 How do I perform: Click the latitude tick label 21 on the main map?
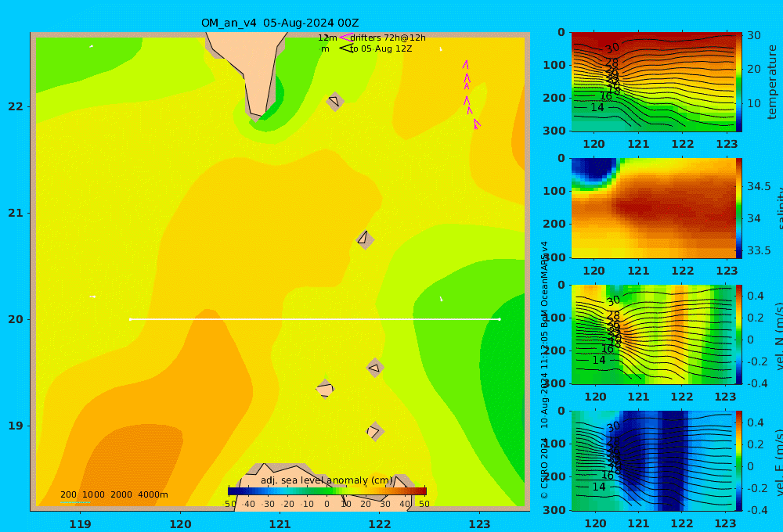tap(16, 213)
